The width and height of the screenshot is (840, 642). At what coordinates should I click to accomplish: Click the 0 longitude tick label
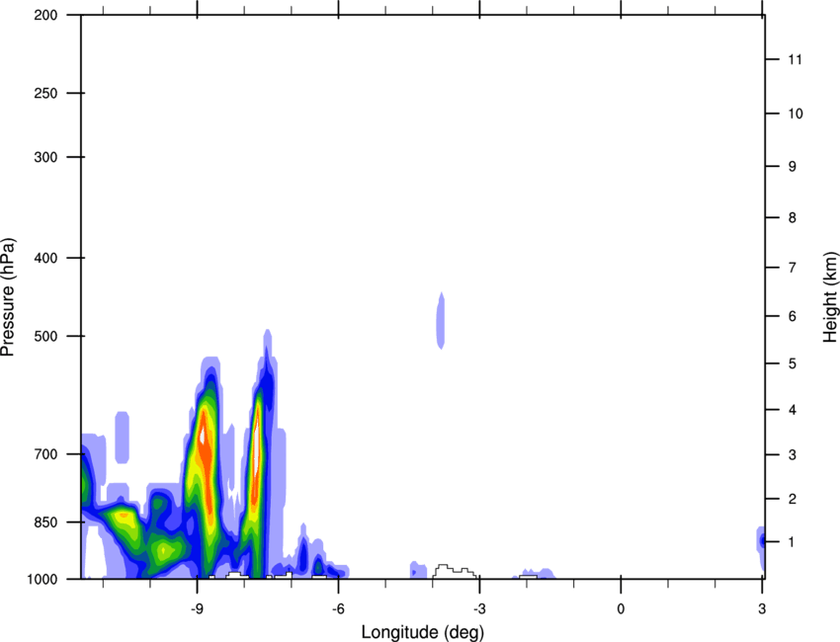click(x=621, y=608)
